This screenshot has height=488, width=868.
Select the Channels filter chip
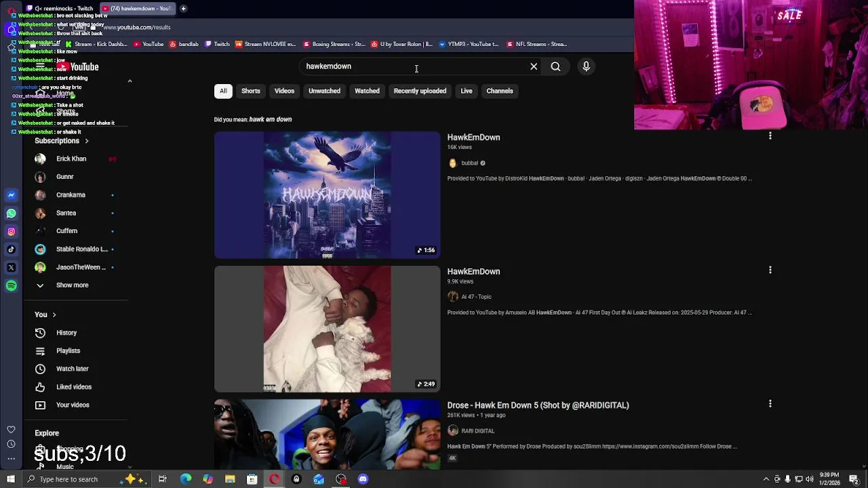click(500, 91)
